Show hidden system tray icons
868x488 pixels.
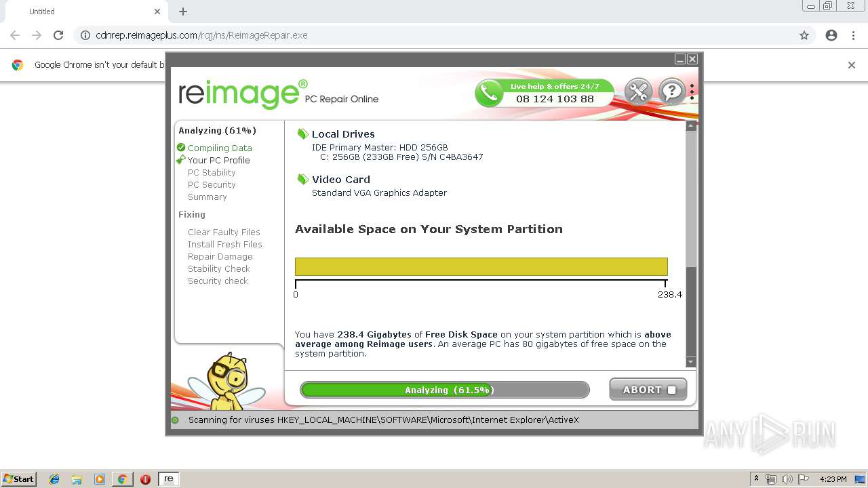click(757, 479)
